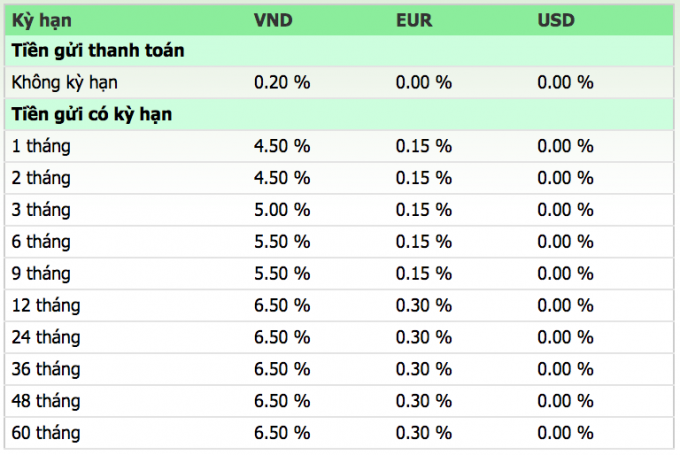Click the VND column header
Viewport: 680px width, 455px height.
click(x=274, y=20)
